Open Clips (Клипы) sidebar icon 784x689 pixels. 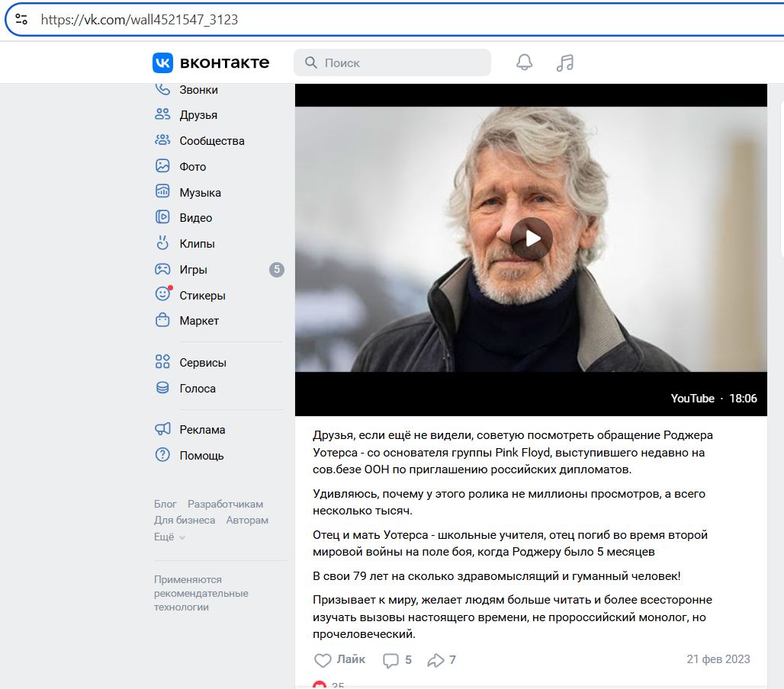click(162, 243)
